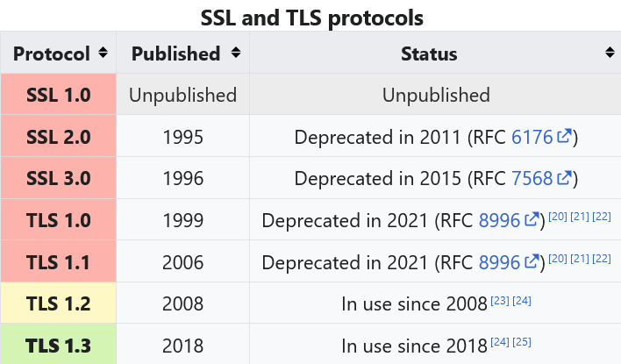Click citation [20] in TLS 1.0 row
The height and width of the screenshot is (364, 621).
click(x=557, y=217)
